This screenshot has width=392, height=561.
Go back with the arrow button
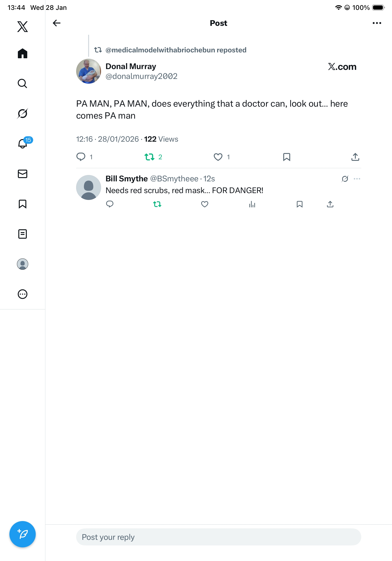click(57, 23)
